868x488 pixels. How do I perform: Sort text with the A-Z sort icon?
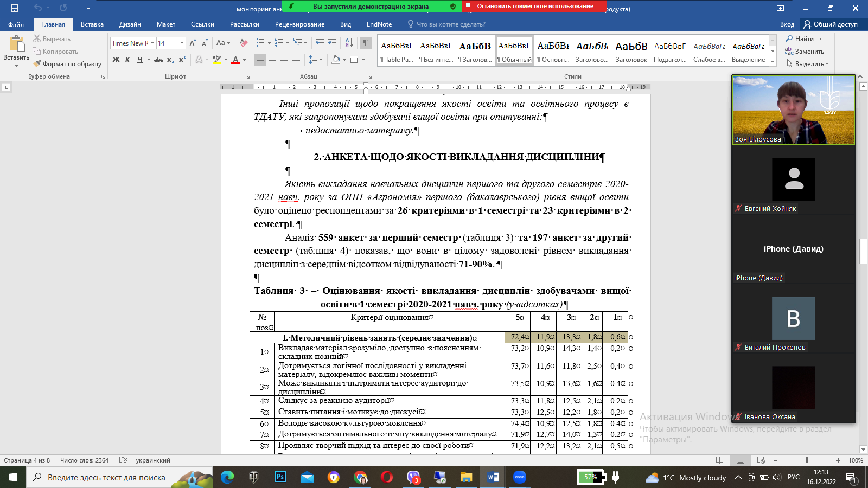coord(349,43)
